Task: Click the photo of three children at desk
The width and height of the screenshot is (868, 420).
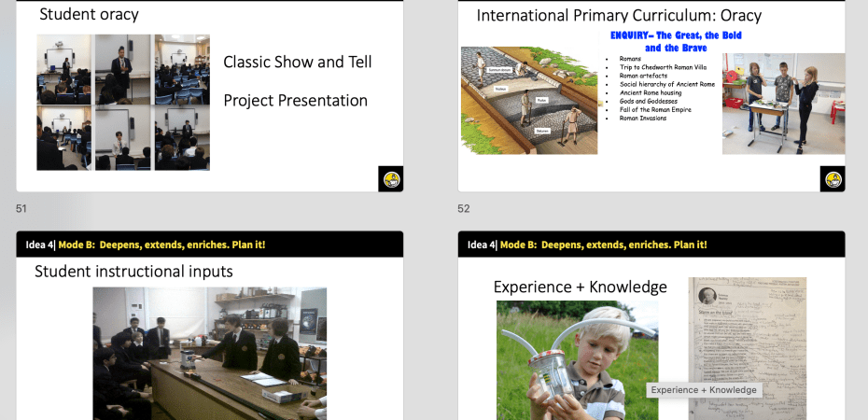Action: [x=783, y=103]
